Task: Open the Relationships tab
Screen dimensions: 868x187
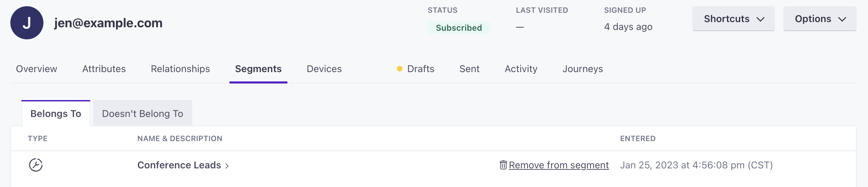Action: (180, 69)
